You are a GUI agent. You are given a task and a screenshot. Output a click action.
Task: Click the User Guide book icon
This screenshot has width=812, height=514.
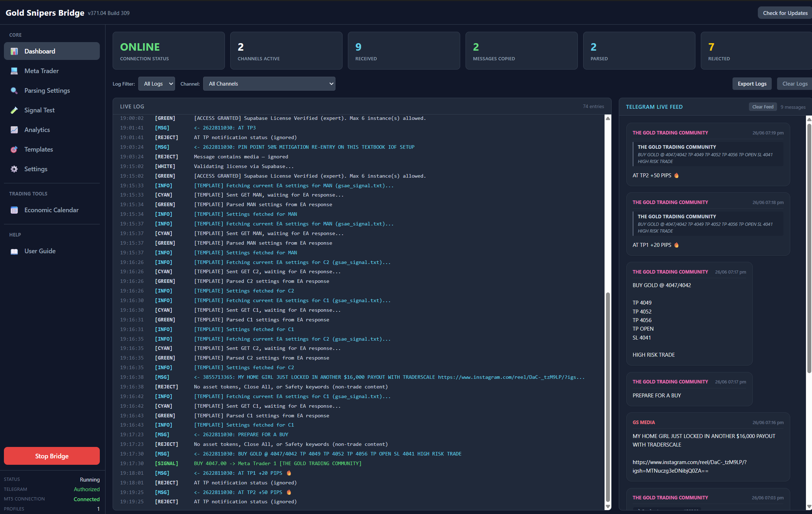tap(14, 251)
